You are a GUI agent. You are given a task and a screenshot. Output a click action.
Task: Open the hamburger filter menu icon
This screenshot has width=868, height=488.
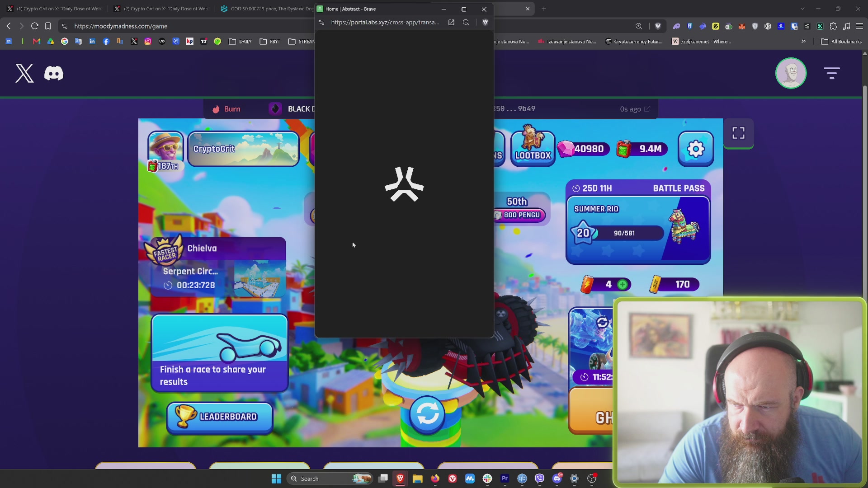pos(831,73)
